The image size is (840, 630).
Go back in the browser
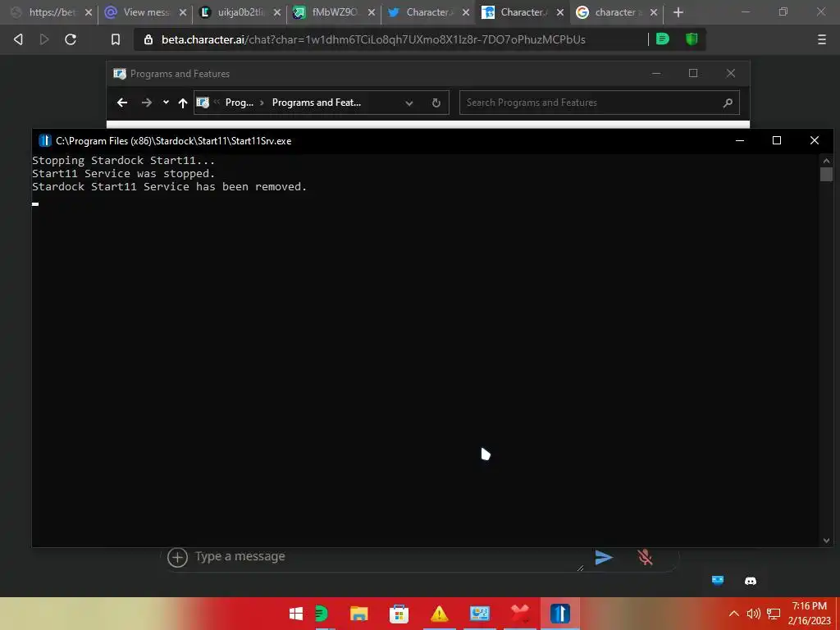click(x=18, y=39)
